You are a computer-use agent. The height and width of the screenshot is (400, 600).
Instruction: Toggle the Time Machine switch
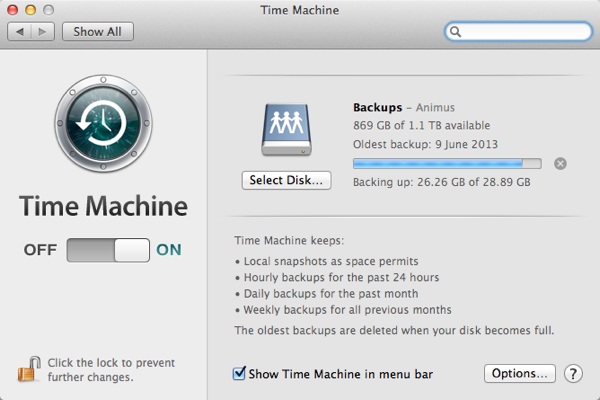pyautogui.click(x=108, y=250)
